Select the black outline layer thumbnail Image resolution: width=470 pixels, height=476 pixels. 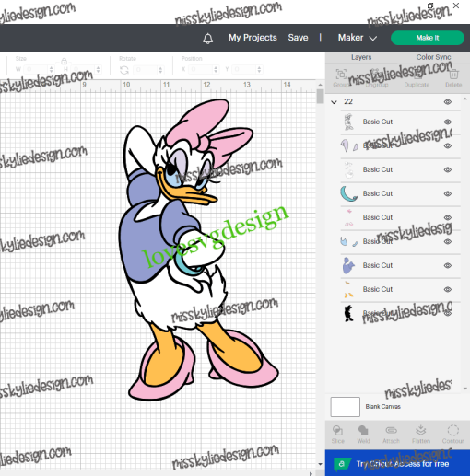tap(348, 313)
